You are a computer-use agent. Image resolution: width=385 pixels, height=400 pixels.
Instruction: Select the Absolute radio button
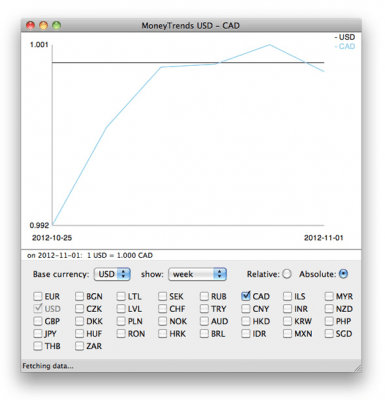pyautogui.click(x=343, y=274)
